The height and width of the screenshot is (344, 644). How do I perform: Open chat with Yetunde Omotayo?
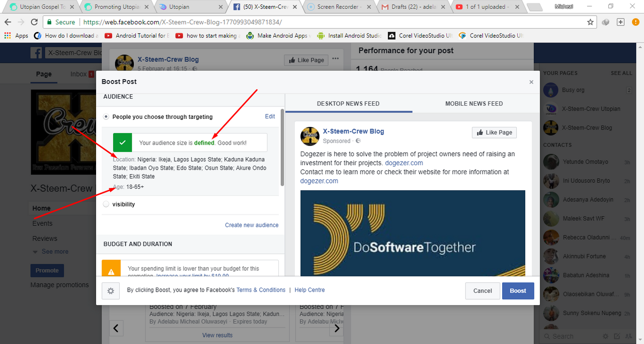point(588,162)
